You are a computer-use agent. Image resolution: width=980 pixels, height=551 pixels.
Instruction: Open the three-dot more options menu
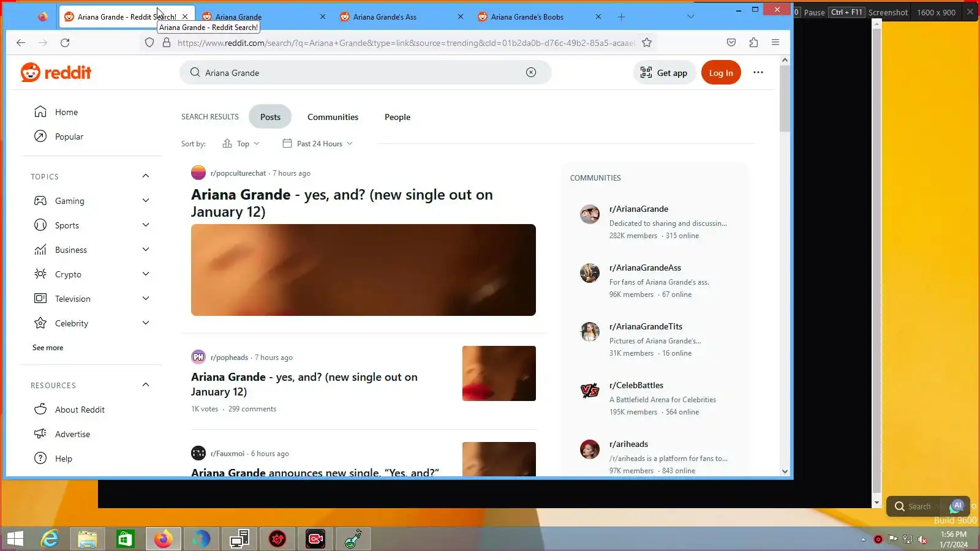click(758, 72)
